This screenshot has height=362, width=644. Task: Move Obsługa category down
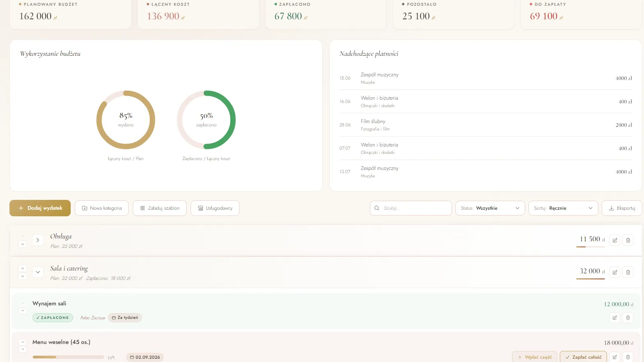point(23,244)
